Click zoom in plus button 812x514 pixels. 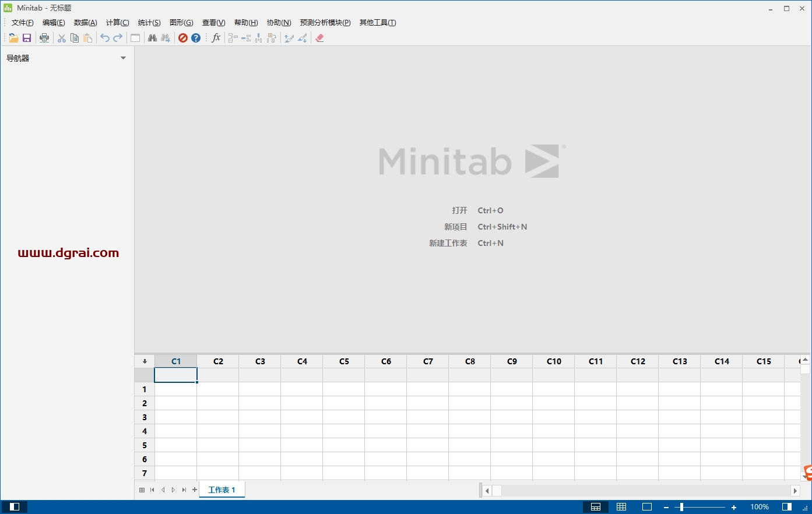pos(734,508)
